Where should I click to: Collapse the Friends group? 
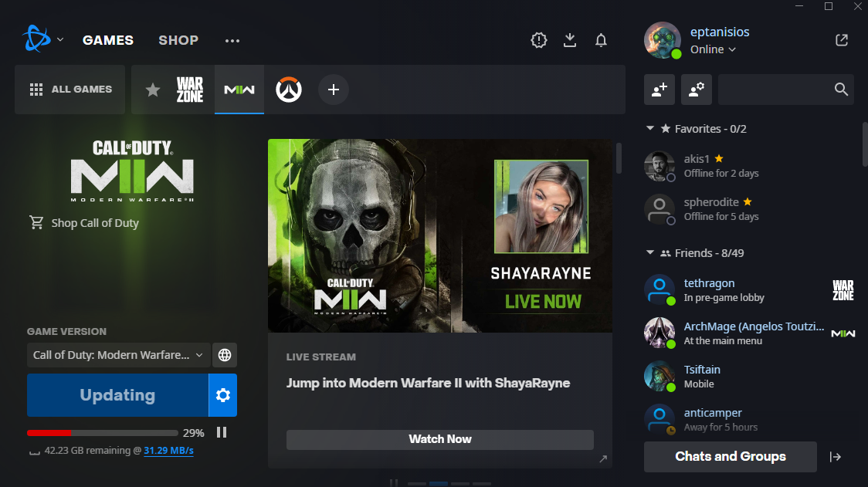coord(650,253)
